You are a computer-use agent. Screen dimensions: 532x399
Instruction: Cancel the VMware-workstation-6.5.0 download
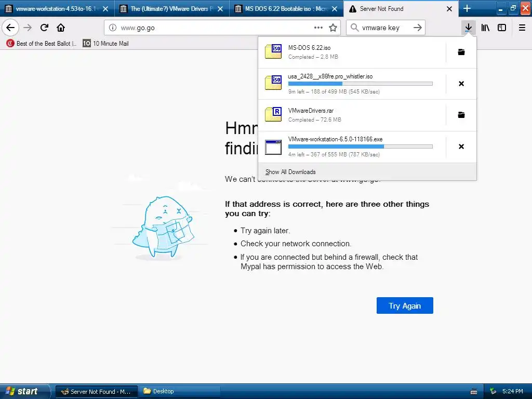click(461, 146)
